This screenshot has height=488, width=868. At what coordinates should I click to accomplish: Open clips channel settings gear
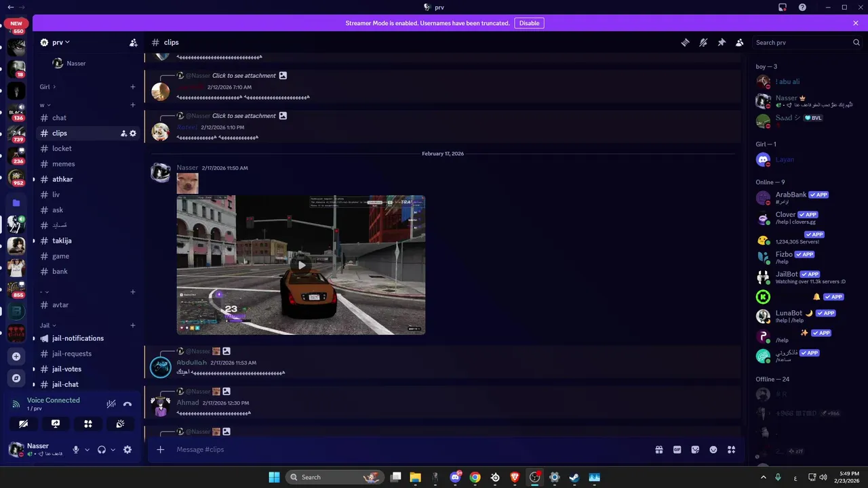[133, 134]
